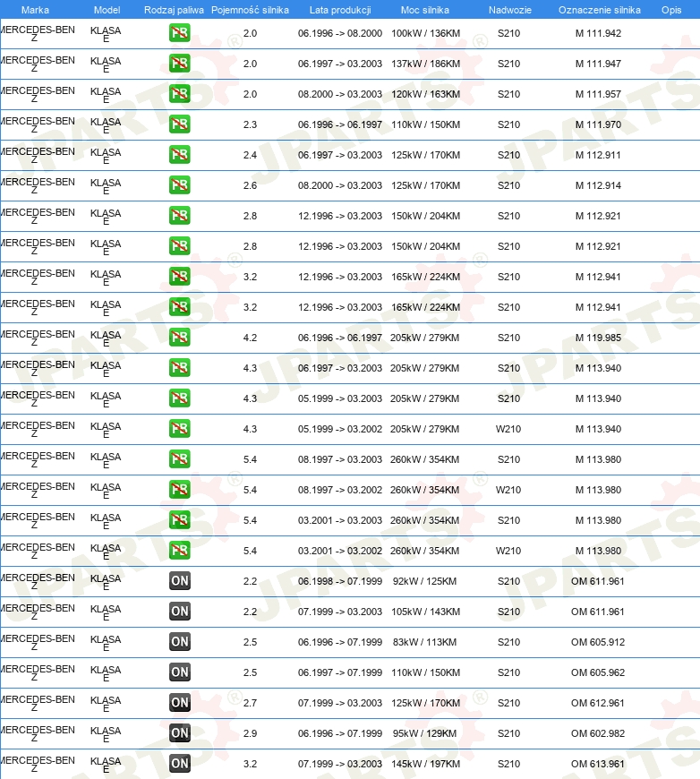Image resolution: width=700 pixels, height=779 pixels.
Task: Click the Lata produkcji column header
Action: point(340,10)
